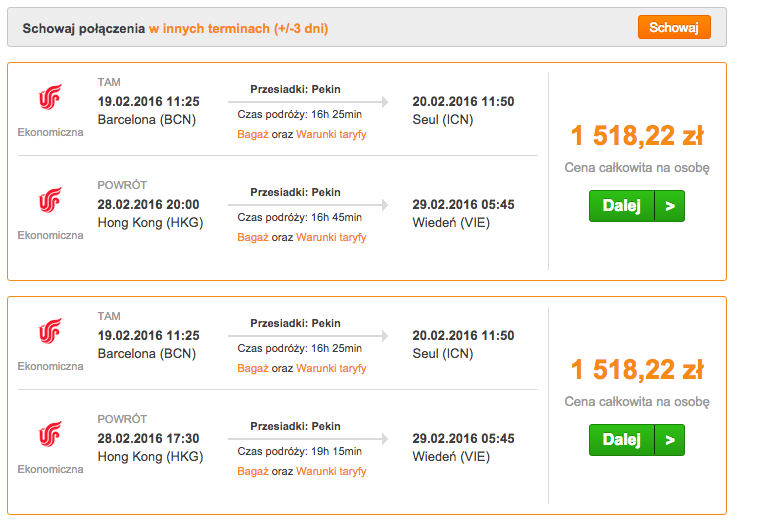Open Bagaż link for first offer outbound flight

(x=253, y=134)
